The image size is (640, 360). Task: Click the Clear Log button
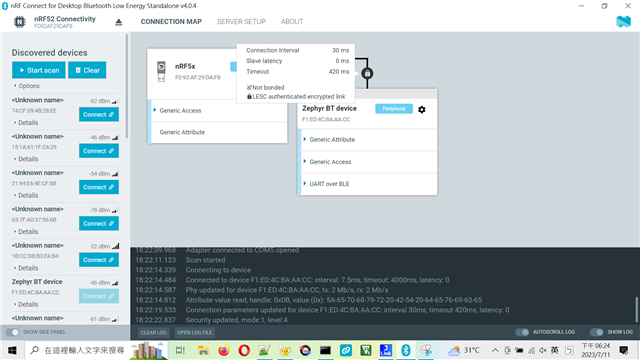tap(153, 333)
